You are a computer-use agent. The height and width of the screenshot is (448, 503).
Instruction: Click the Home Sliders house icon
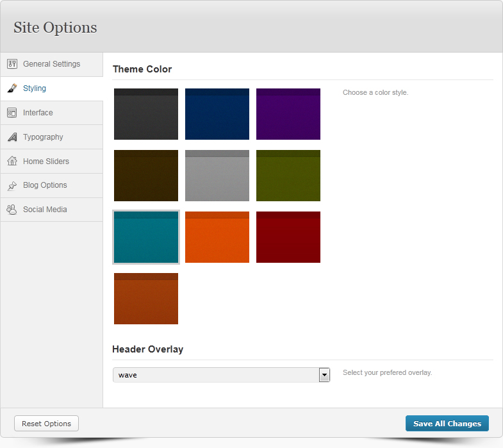[12, 162]
